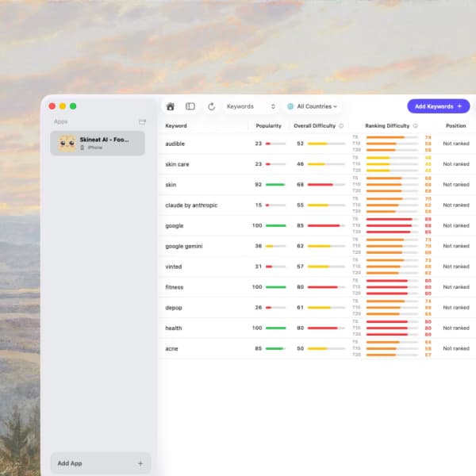Click the Apps sidebar heading
The height and width of the screenshot is (476, 476).
[61, 121]
